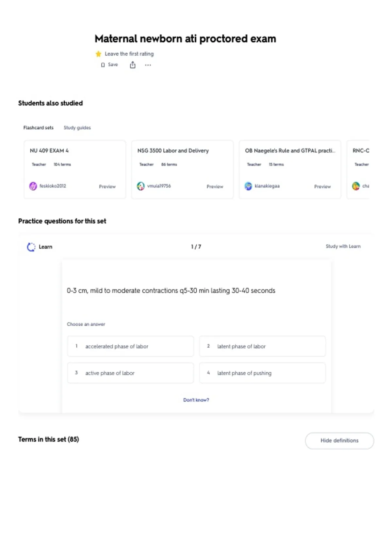392x556 pixels.
Task: Click kianakiegaa user avatar
Action: pos(248,186)
